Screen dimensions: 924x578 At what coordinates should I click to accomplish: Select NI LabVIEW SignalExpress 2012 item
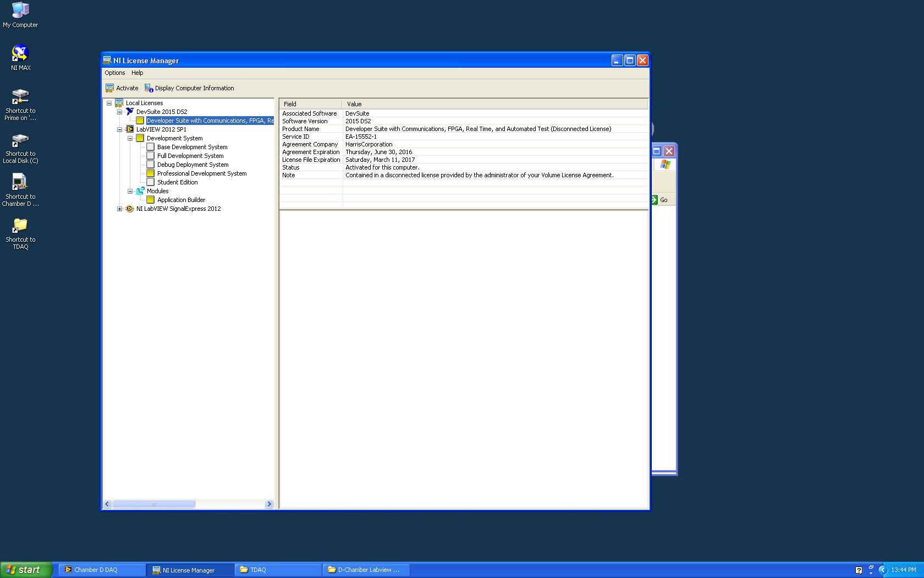click(x=178, y=209)
